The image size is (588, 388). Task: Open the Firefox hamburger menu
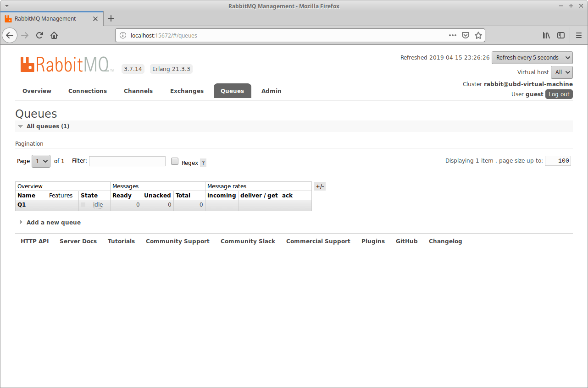[x=579, y=35]
